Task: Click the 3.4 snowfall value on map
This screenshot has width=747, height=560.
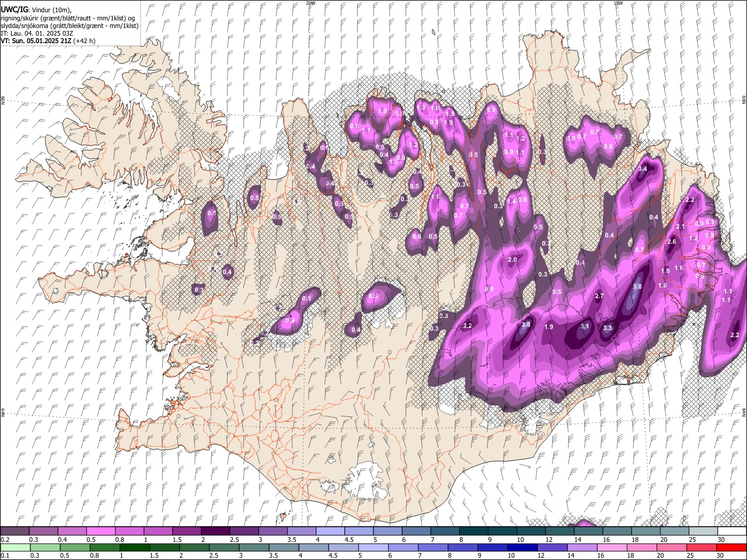Action: point(643,169)
